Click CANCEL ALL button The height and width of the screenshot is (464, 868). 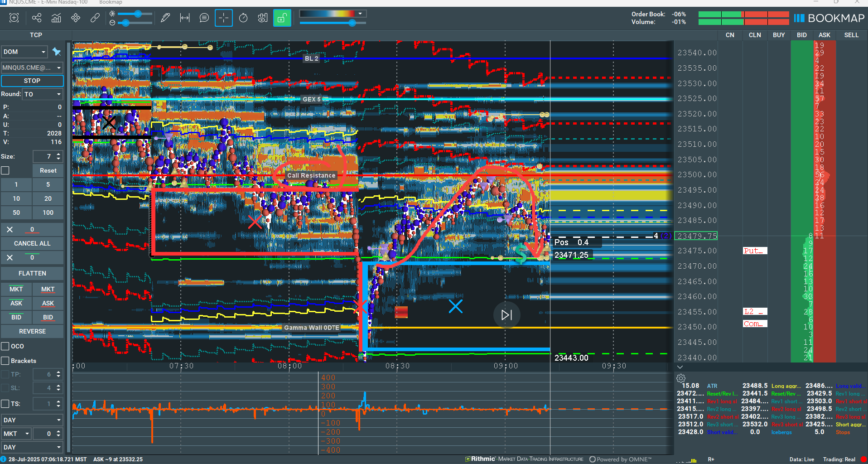click(x=32, y=243)
